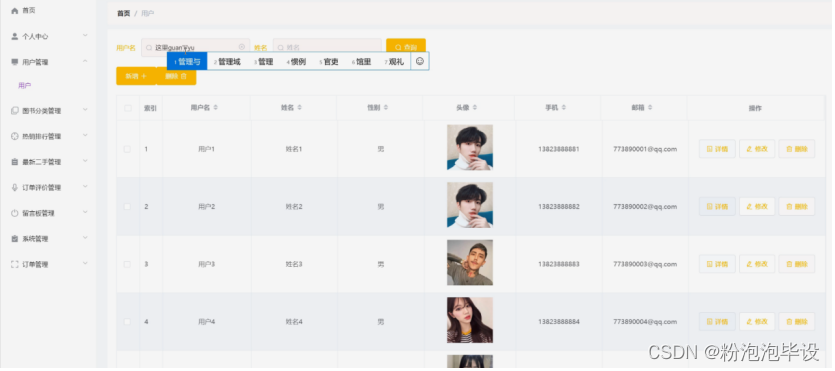This screenshot has height=371, width=835.
Task: Clear the 用户名 search field with the x icon
Action: (x=242, y=47)
